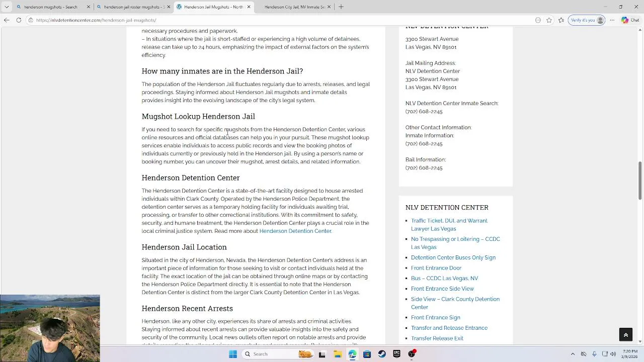
Task: Open 'Side View – Clark County Detention Center' link
Action: [455, 303]
